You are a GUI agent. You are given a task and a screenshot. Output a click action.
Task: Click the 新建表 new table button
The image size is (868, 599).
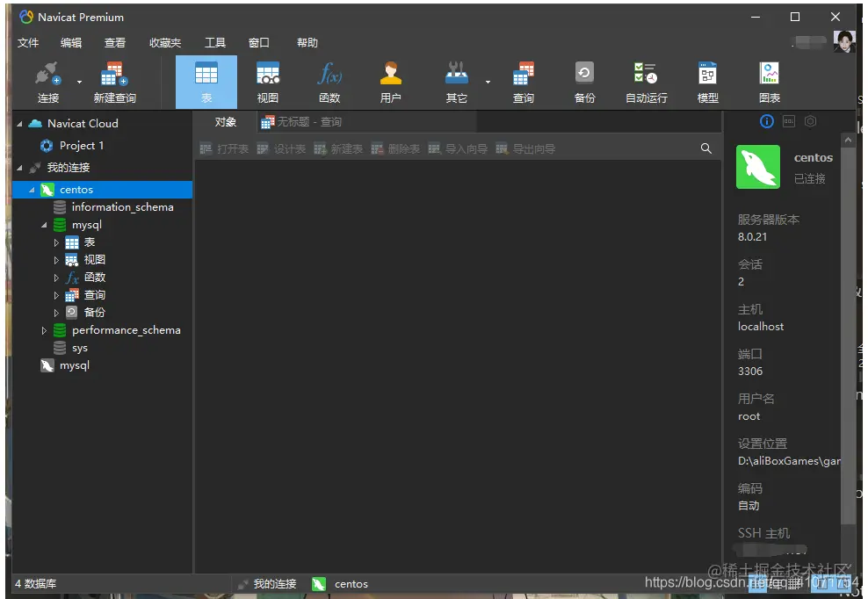(x=338, y=149)
